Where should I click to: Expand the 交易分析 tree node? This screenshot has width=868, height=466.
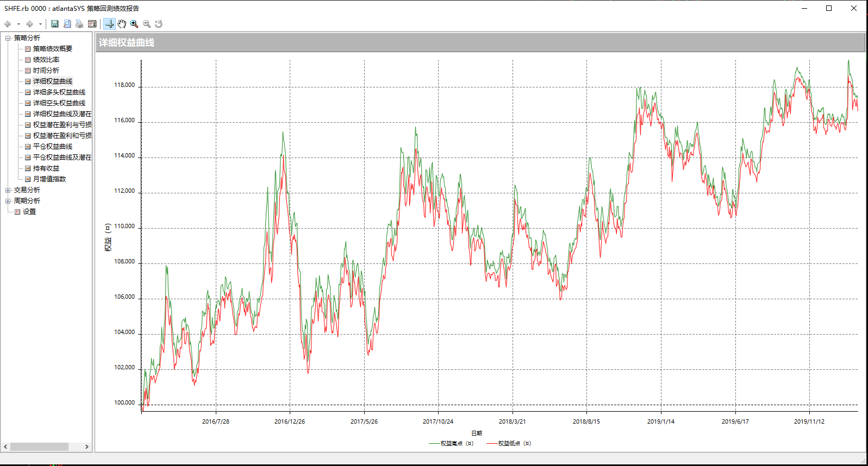coord(8,190)
